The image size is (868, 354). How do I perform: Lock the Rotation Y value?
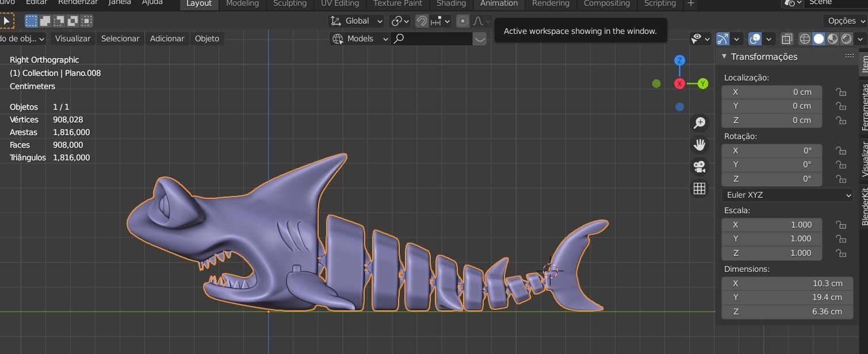pos(841,164)
